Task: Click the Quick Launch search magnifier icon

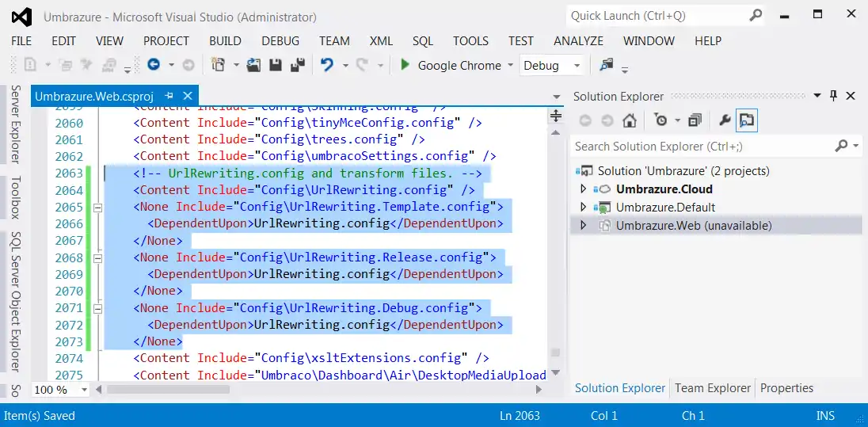Action: 756,16
